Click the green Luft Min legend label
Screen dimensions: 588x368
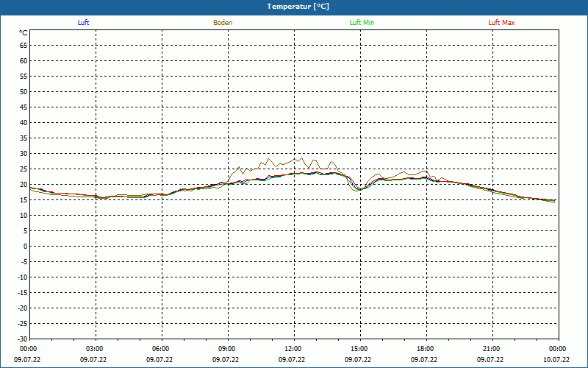[362, 23]
